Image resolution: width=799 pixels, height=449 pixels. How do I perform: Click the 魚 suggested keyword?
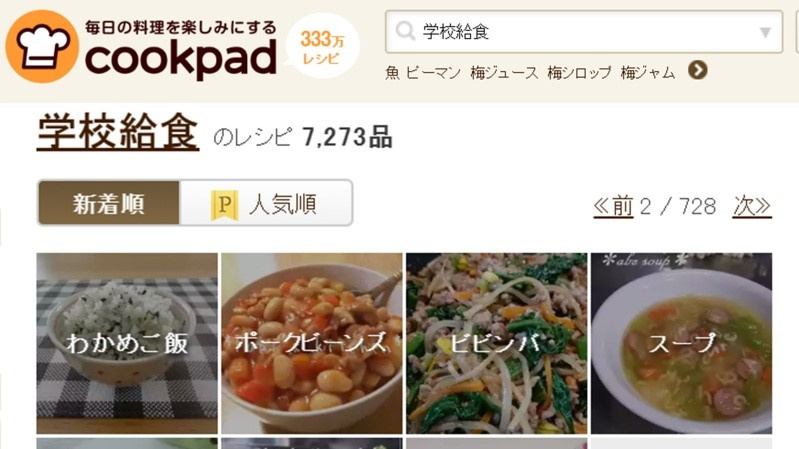[x=392, y=73]
